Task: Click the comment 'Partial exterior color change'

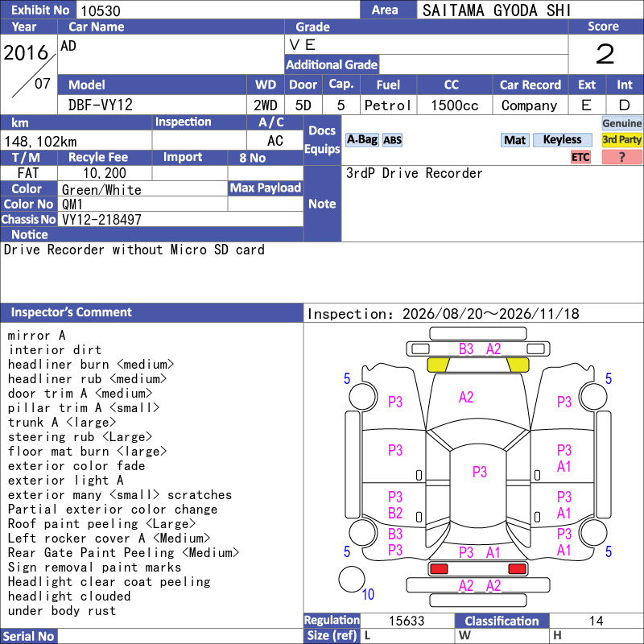Action: tap(113, 510)
